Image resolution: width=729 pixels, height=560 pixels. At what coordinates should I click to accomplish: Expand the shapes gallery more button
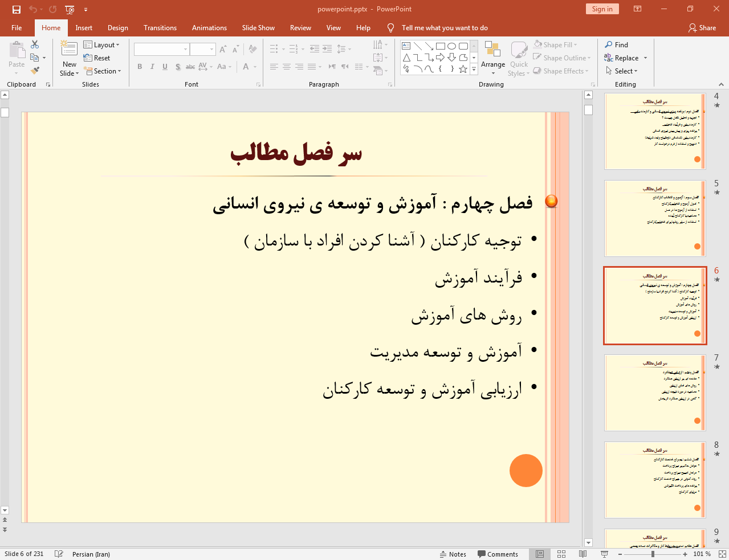pyautogui.click(x=474, y=69)
